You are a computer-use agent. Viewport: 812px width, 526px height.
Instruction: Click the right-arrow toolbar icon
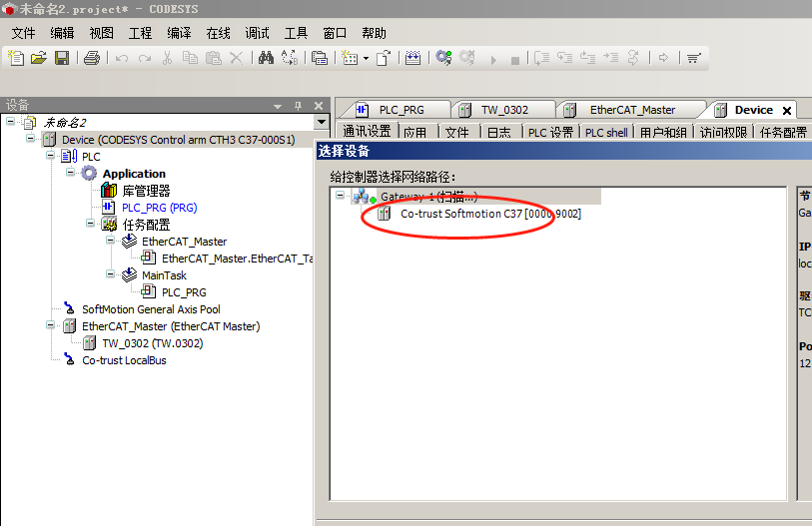click(663, 58)
